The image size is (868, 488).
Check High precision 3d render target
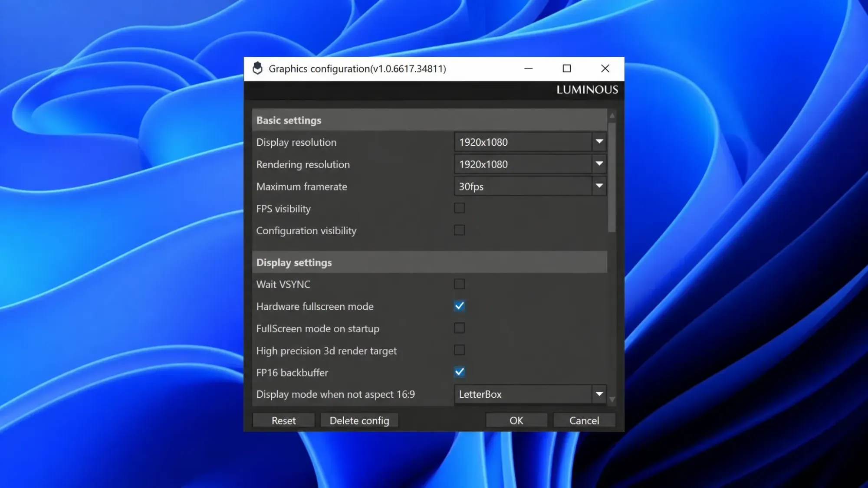click(459, 350)
